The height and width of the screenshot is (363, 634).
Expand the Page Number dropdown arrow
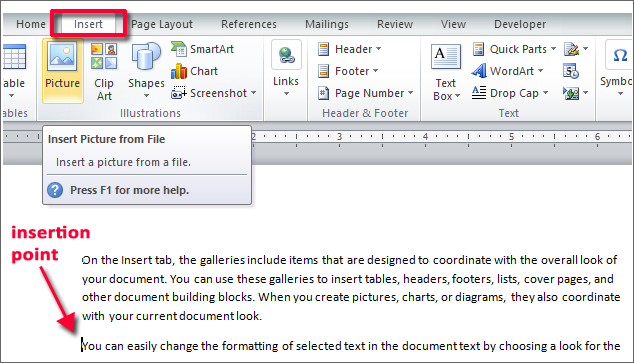click(410, 93)
